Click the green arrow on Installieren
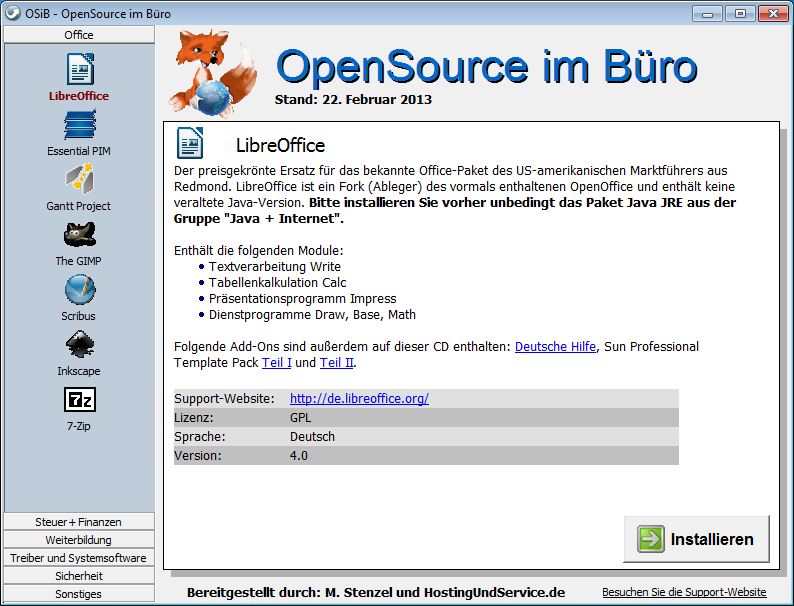This screenshot has width=794, height=606. [x=651, y=539]
